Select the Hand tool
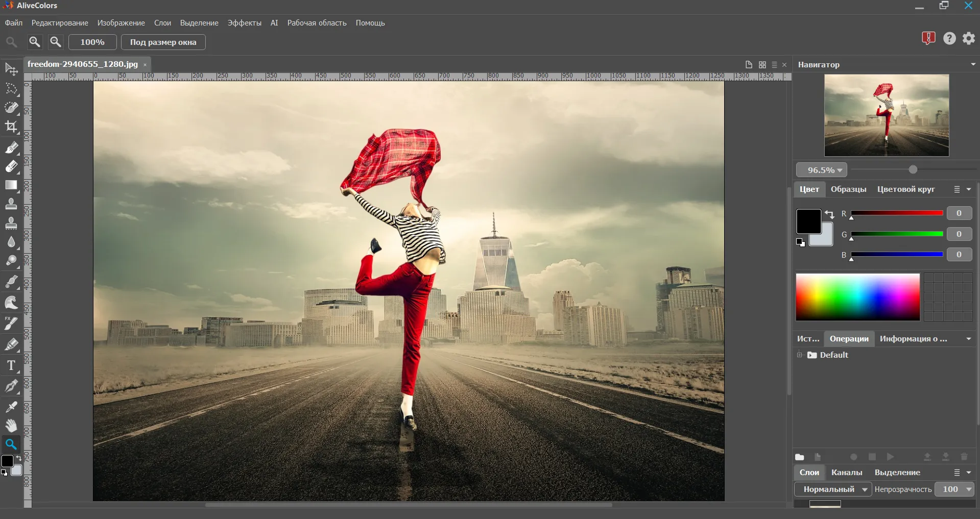Viewport: 980px width, 519px height. click(11, 426)
